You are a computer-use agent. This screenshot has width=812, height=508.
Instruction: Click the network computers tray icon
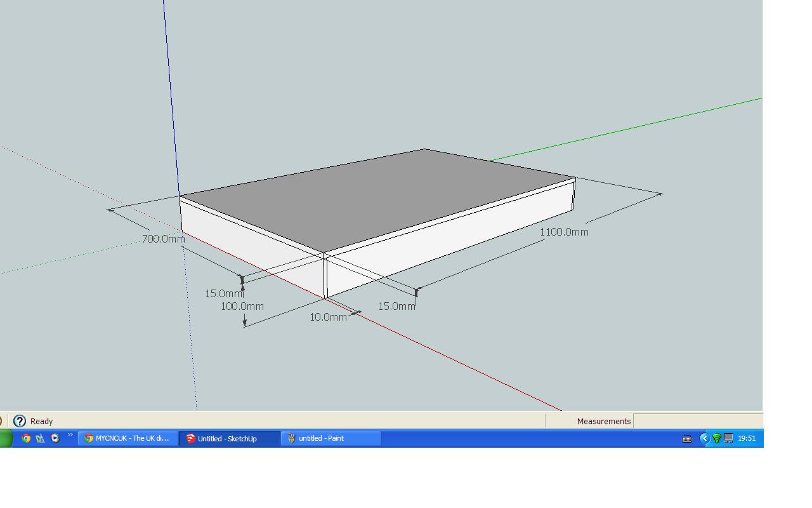click(x=728, y=438)
